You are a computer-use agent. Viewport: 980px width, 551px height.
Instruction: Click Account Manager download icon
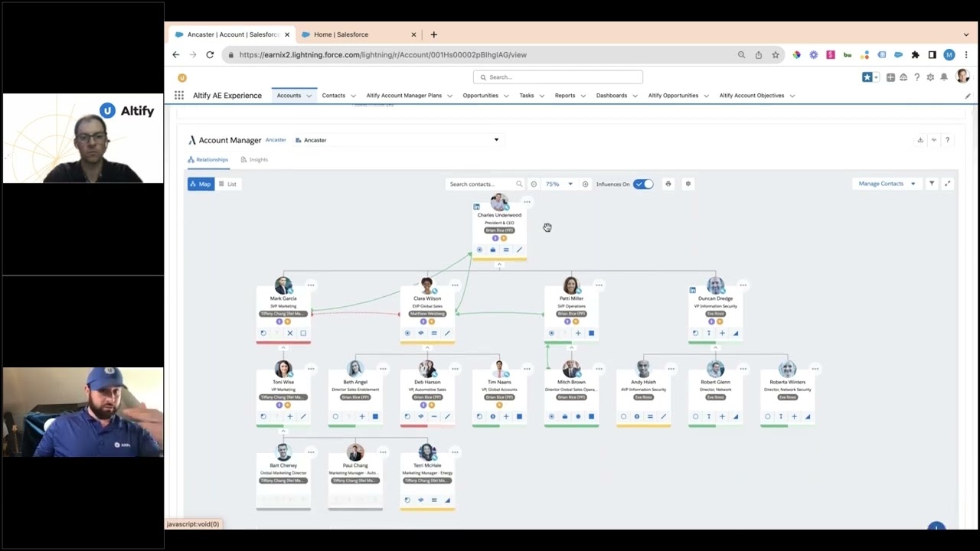coord(920,140)
